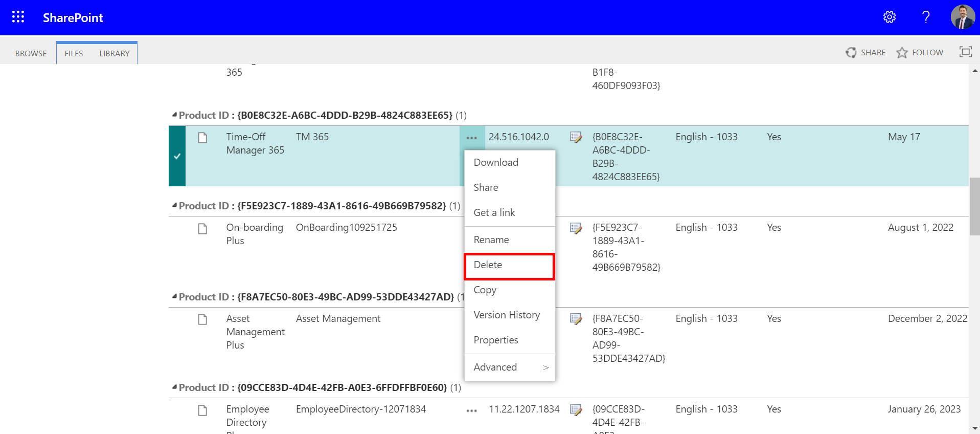Viewport: 980px width, 434px height.
Task: Click file icon for On-boarding Plus
Action: tap(202, 228)
